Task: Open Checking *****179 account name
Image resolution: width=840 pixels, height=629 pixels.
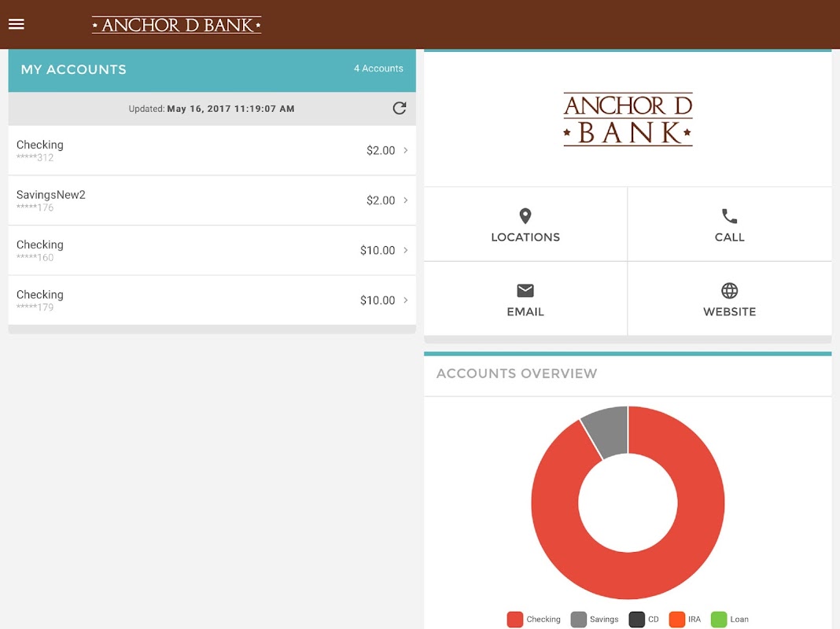Action: pos(39,294)
